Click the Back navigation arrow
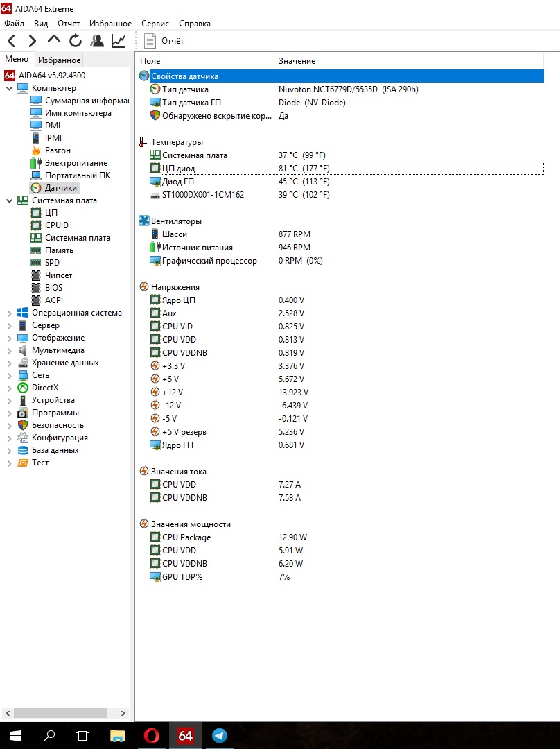This screenshot has height=749, width=560. [x=12, y=41]
